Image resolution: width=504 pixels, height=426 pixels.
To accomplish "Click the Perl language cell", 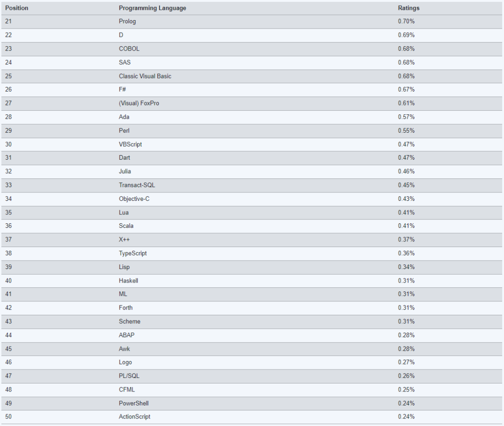I will [x=124, y=131].
